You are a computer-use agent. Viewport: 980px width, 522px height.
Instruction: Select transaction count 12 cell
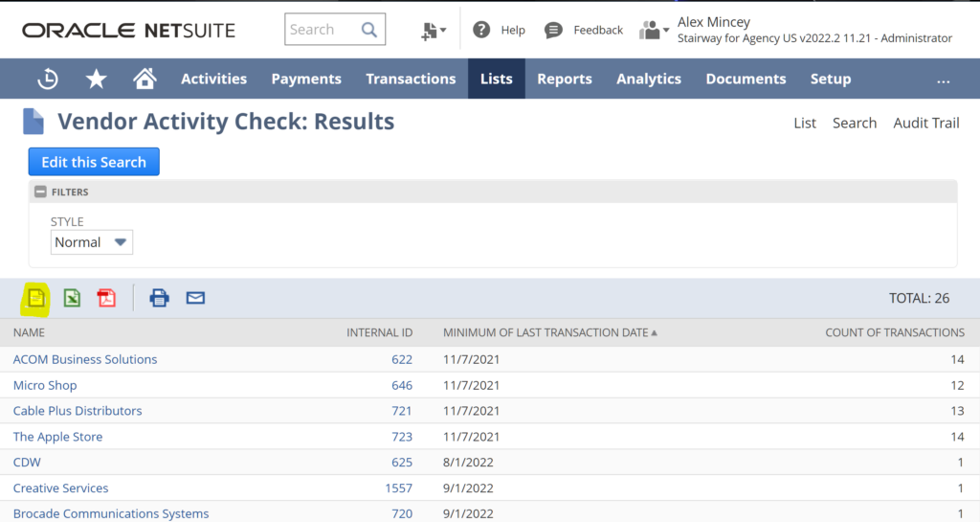957,385
